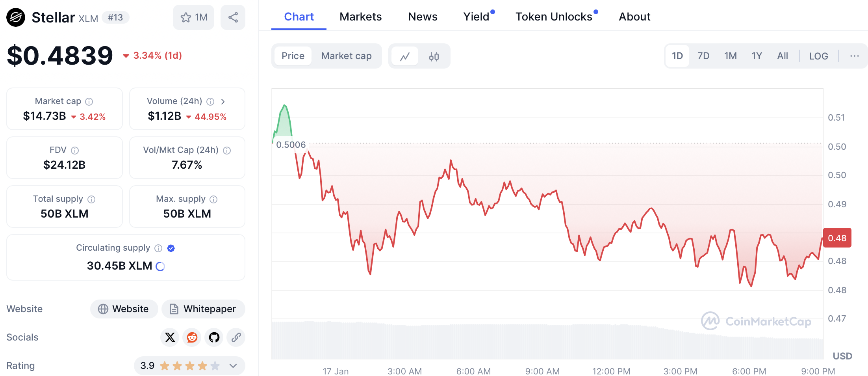Open the Reddit social link
868x376 pixels.
[x=192, y=337]
